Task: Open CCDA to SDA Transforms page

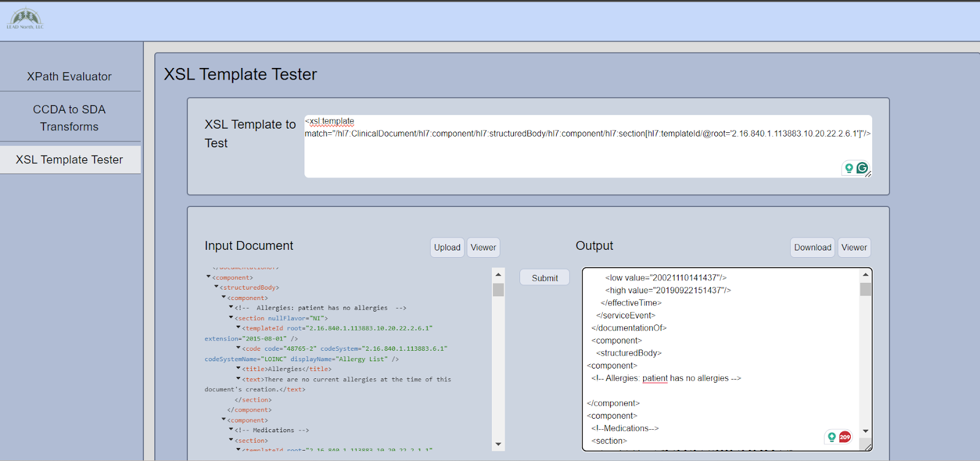Action: click(69, 118)
